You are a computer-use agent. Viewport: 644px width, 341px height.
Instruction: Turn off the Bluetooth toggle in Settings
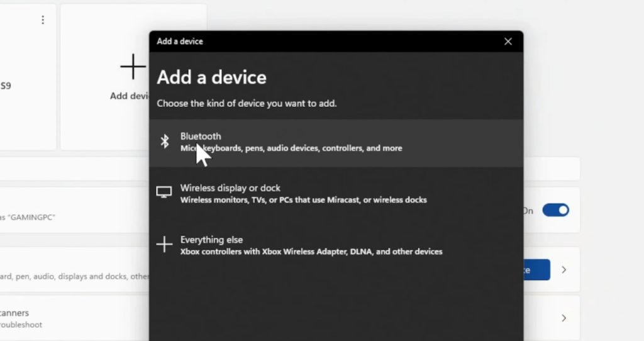coord(555,210)
